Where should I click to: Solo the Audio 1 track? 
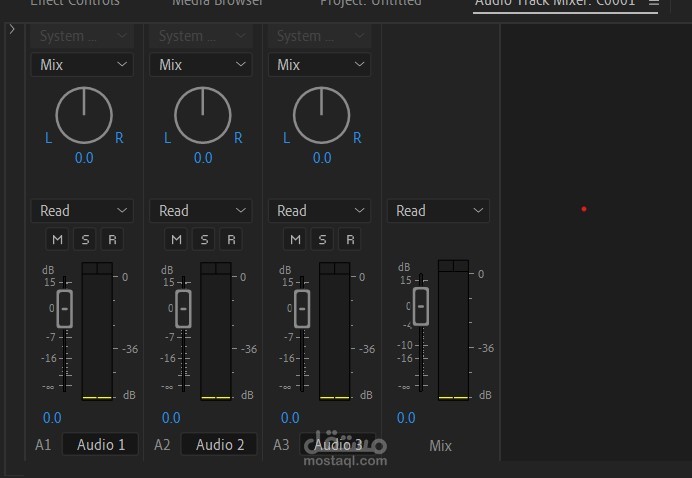85,240
